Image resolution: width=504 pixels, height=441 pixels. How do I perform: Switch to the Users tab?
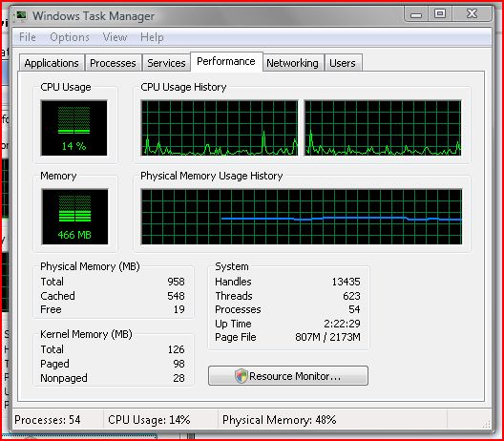pos(343,63)
